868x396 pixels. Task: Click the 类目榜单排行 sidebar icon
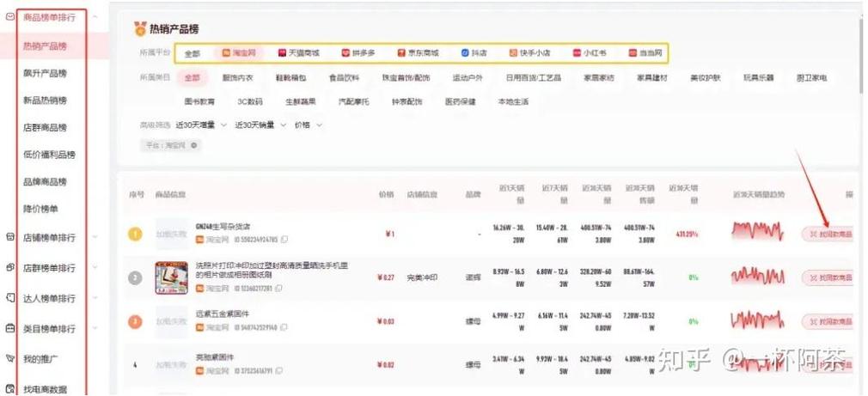(x=9, y=328)
